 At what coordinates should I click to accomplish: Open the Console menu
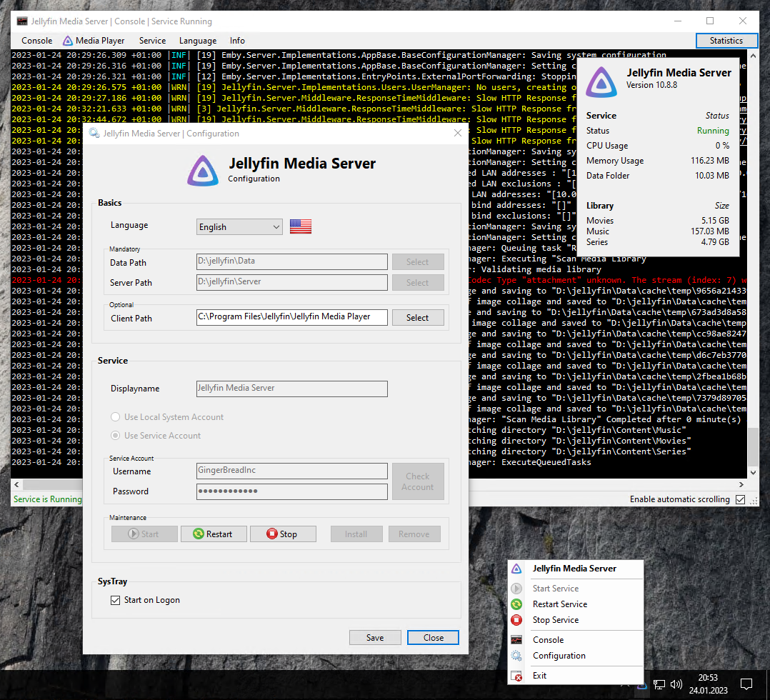tap(37, 41)
